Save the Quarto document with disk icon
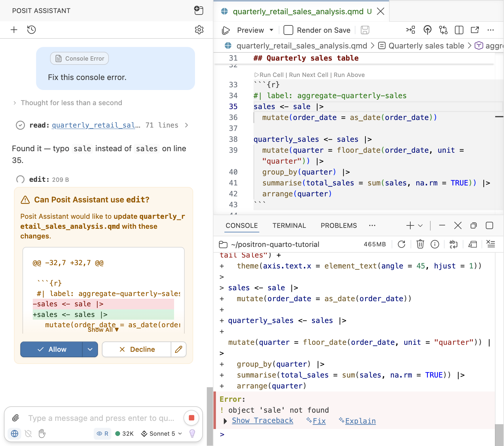The width and height of the screenshot is (504, 446). pos(365,30)
